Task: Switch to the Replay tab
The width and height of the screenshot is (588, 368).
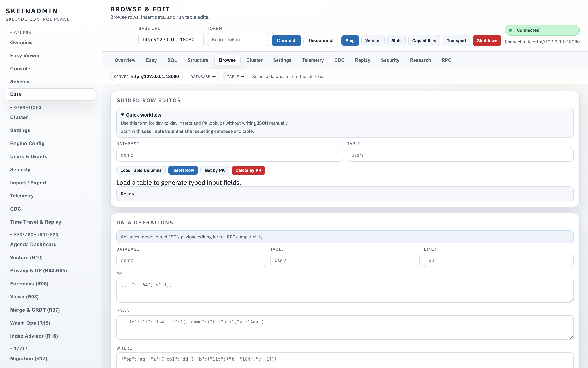Action: click(x=363, y=60)
